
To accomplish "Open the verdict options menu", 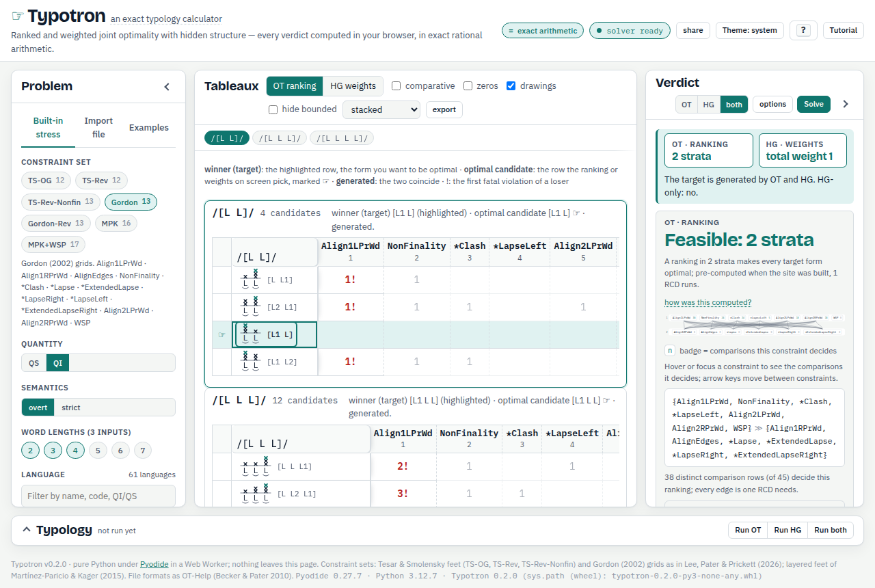I will (772, 104).
